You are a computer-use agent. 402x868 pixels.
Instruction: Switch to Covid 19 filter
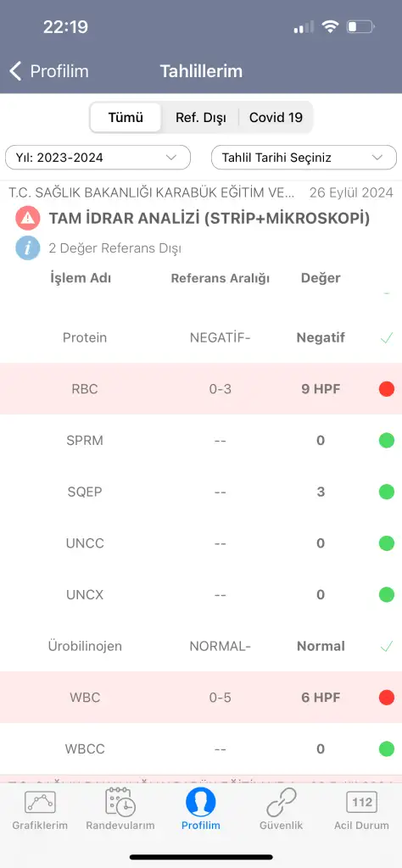pos(276,117)
